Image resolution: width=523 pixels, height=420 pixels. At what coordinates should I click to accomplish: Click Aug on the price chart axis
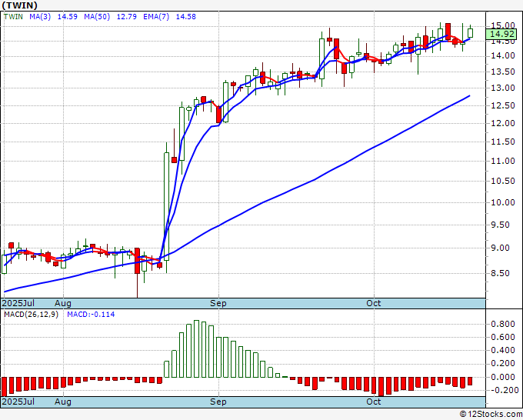pos(63,303)
